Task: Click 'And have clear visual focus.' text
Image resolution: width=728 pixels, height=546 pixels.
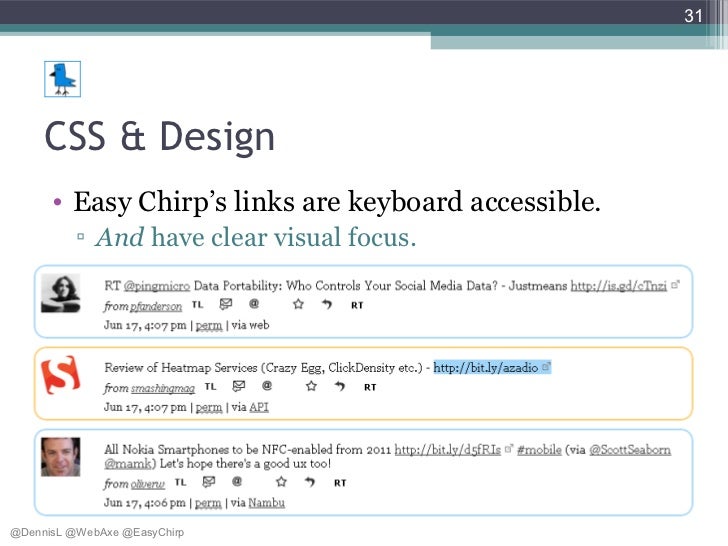Action: pyautogui.click(x=255, y=237)
